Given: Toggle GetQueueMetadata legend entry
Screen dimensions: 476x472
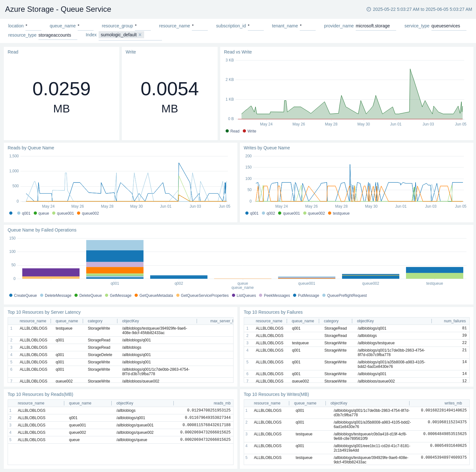Looking at the screenshot, I should coord(154,296).
